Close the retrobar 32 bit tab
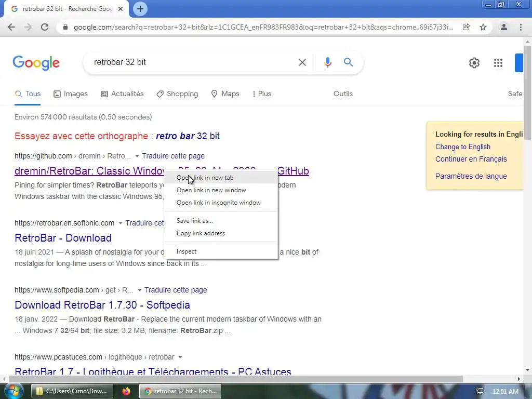This screenshot has width=532, height=399. point(121,9)
